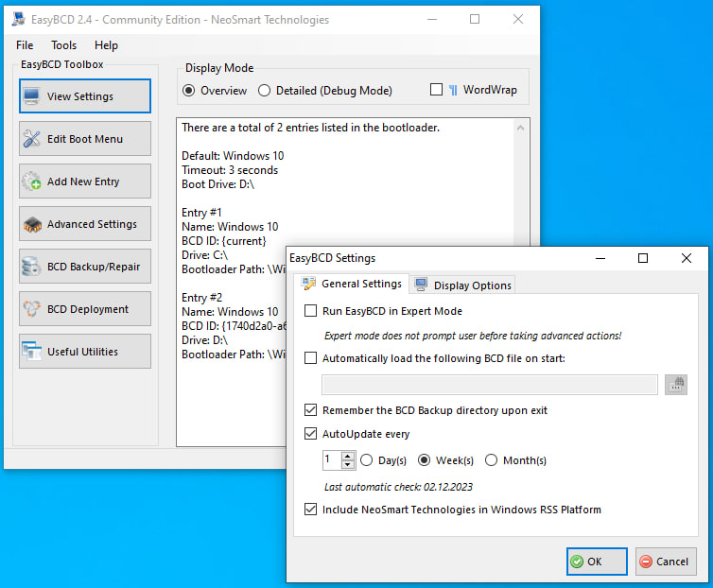This screenshot has width=713, height=588.
Task: Click the browse BCD file icon button
Action: (676, 385)
